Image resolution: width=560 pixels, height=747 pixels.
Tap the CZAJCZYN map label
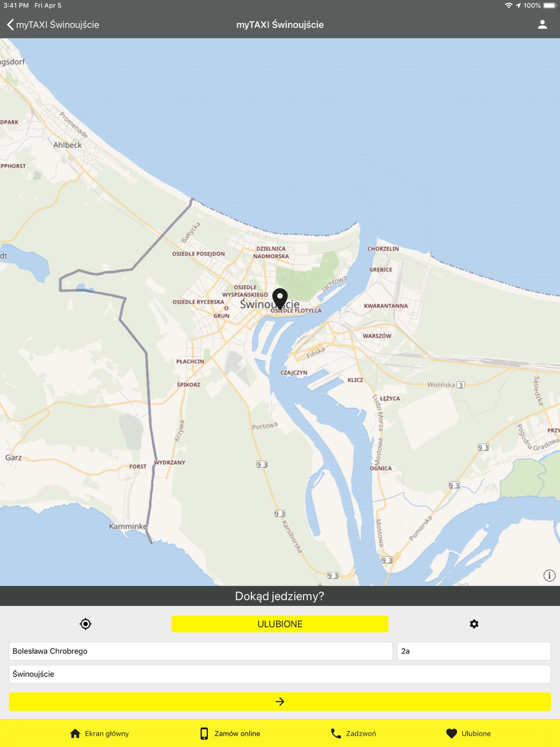(293, 372)
